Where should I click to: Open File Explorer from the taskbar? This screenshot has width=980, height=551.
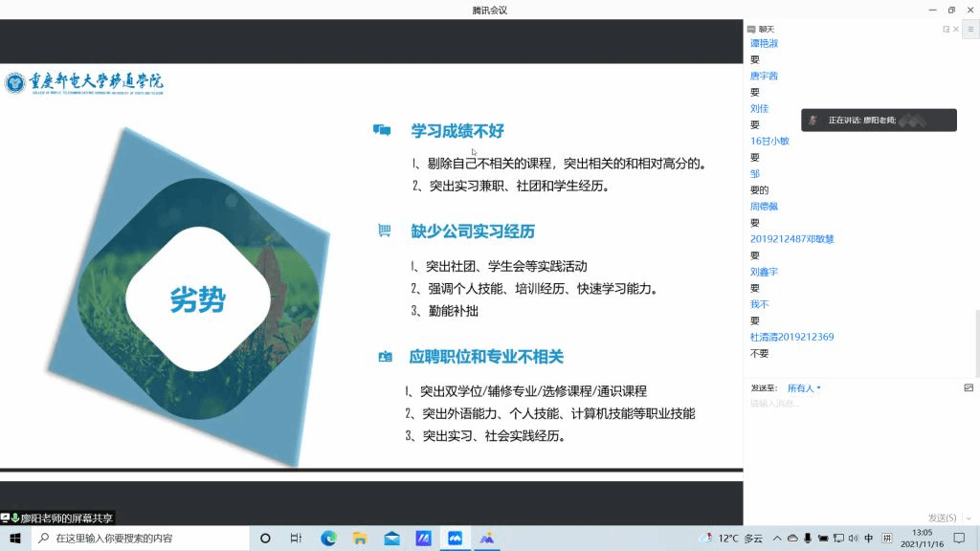(x=360, y=539)
